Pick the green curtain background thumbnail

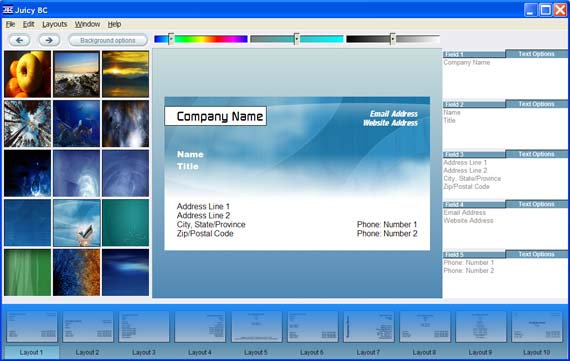[x=28, y=272]
